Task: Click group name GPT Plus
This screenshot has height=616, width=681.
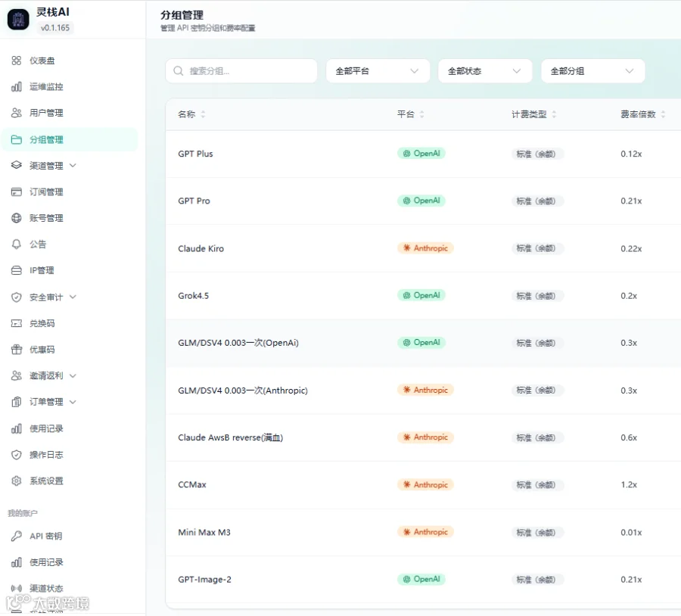Action: pos(195,154)
